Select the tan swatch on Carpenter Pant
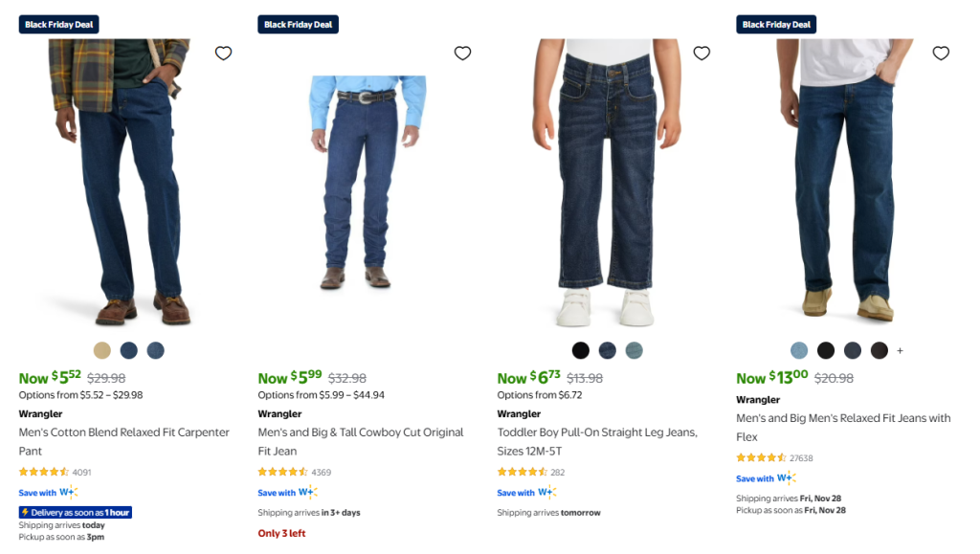Screen dimensions: 980x554 [102, 350]
